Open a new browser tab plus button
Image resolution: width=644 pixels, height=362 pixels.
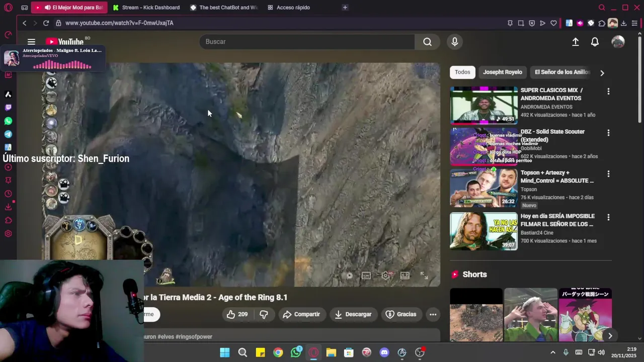pos(345,8)
